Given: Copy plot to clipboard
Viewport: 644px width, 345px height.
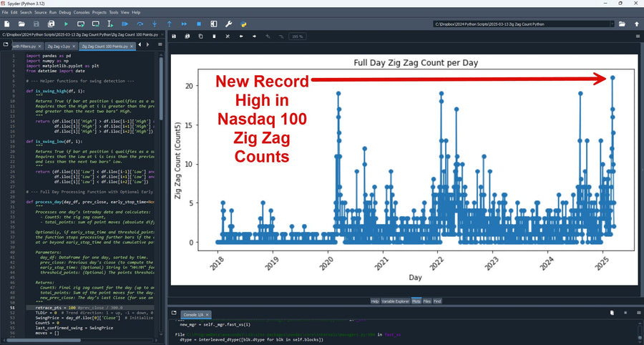Looking at the screenshot, I should pyautogui.click(x=200, y=36).
